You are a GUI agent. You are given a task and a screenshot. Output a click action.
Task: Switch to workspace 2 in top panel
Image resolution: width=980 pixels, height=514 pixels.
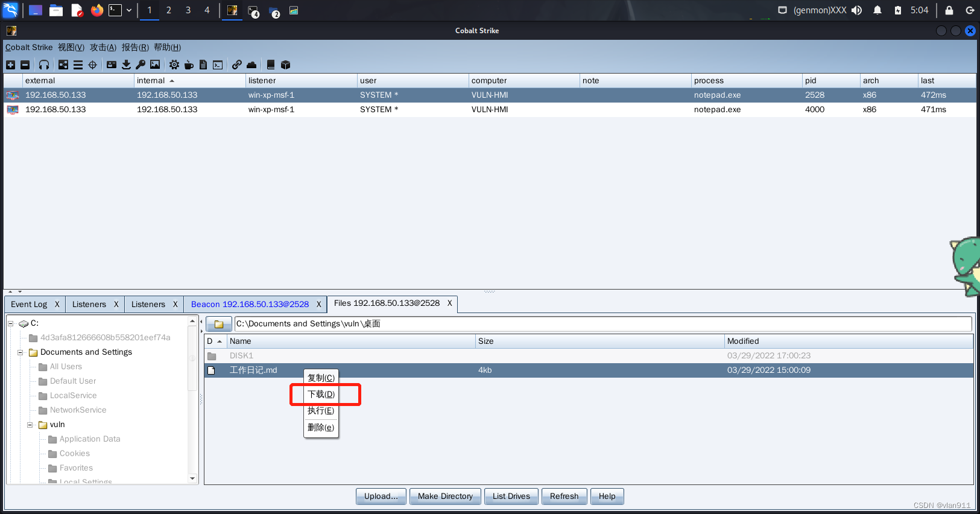pos(169,10)
